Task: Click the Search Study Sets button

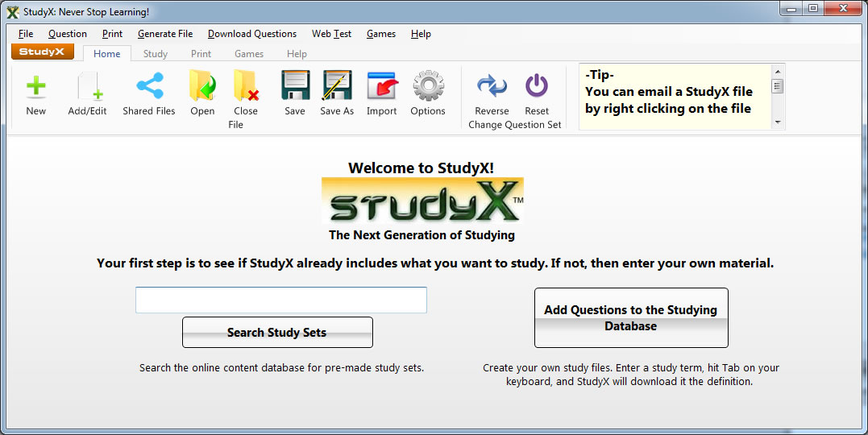Action: coord(277,332)
